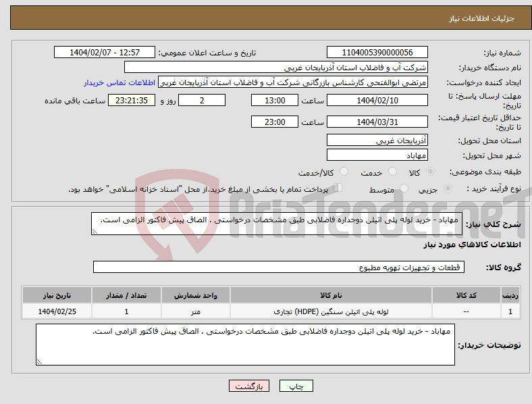The image size is (532, 404).
Task: Click the توضیحات خریدار label
Action: [489, 345]
